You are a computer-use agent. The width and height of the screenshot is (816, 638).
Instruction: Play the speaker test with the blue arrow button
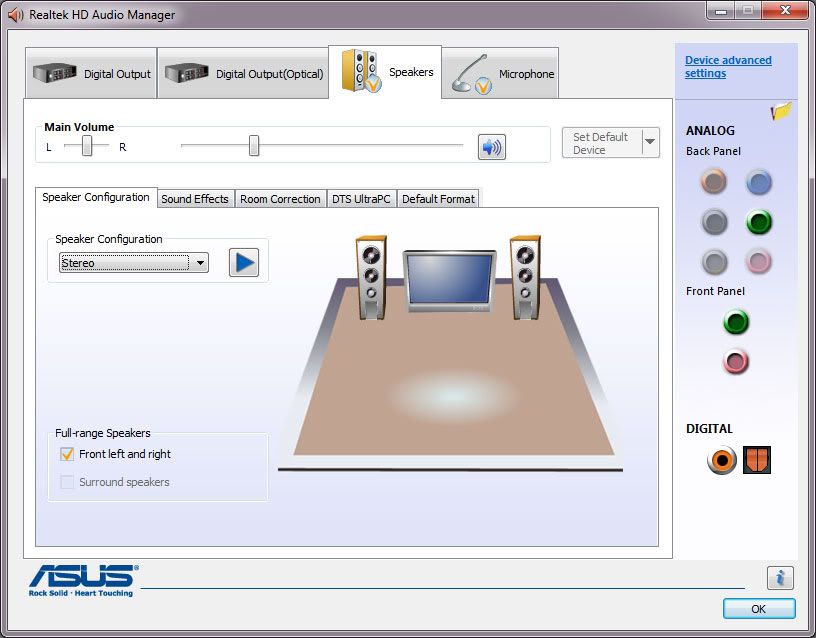pos(244,262)
